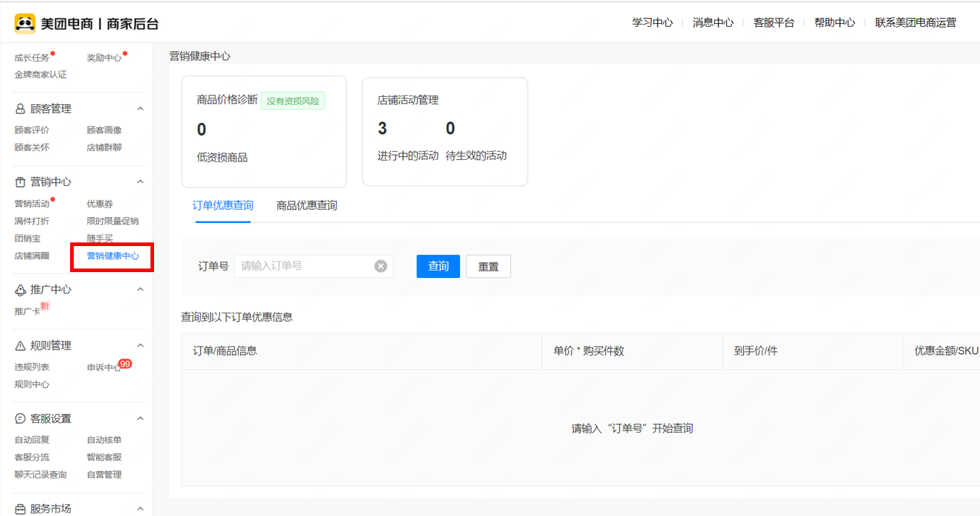Focus the 请输入订单号 input field
Viewport: 980px width, 516px height.
click(304, 266)
